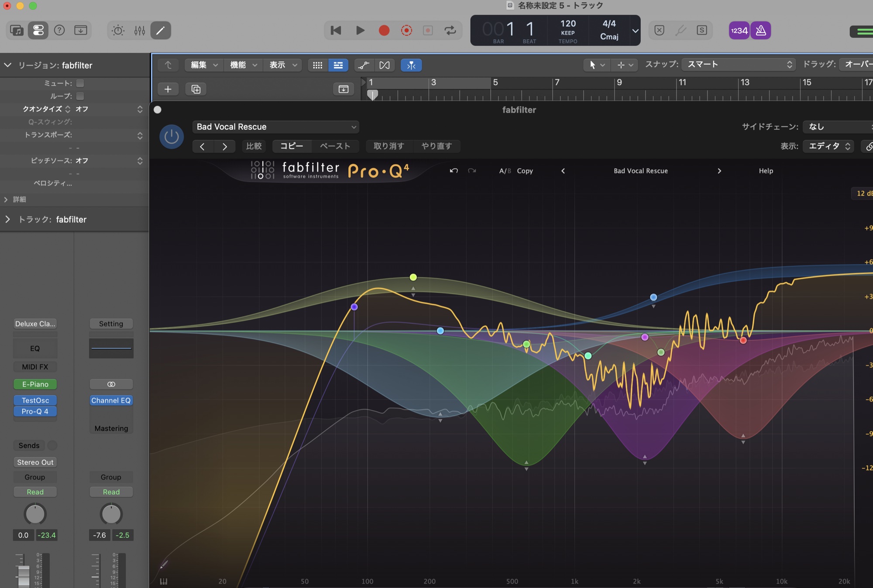Toggle the plugin power bypass button
The width and height of the screenshot is (873, 588).
(171, 137)
